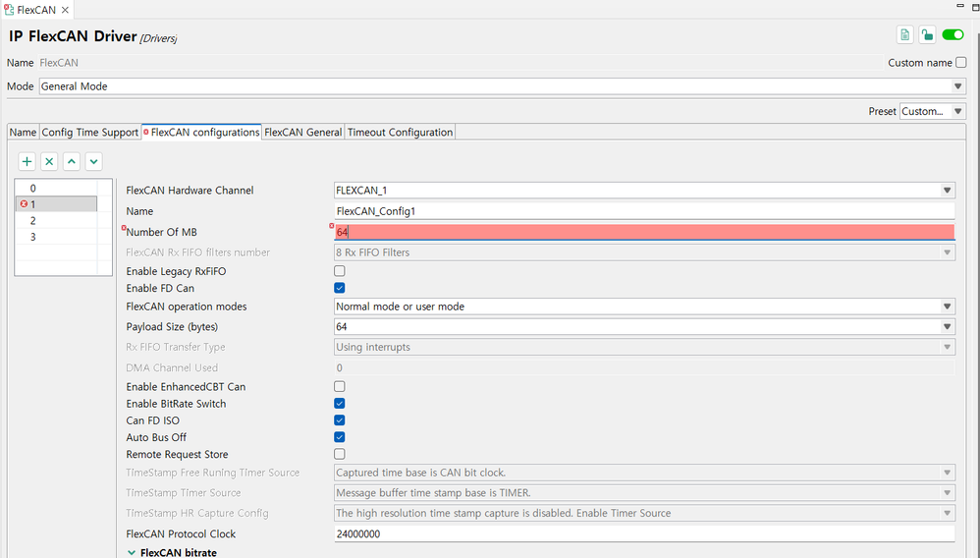
Task: Uncheck the Enable FD Can checkbox
Action: click(340, 288)
